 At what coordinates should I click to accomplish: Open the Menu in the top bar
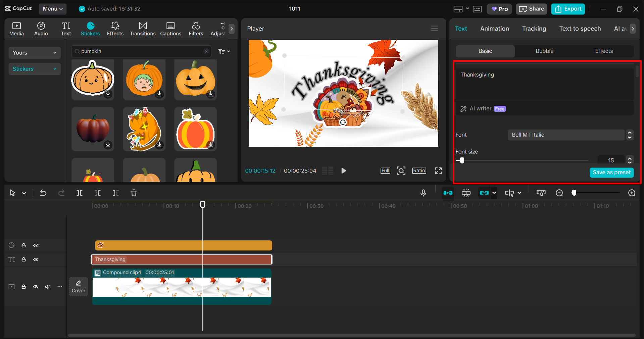click(52, 9)
